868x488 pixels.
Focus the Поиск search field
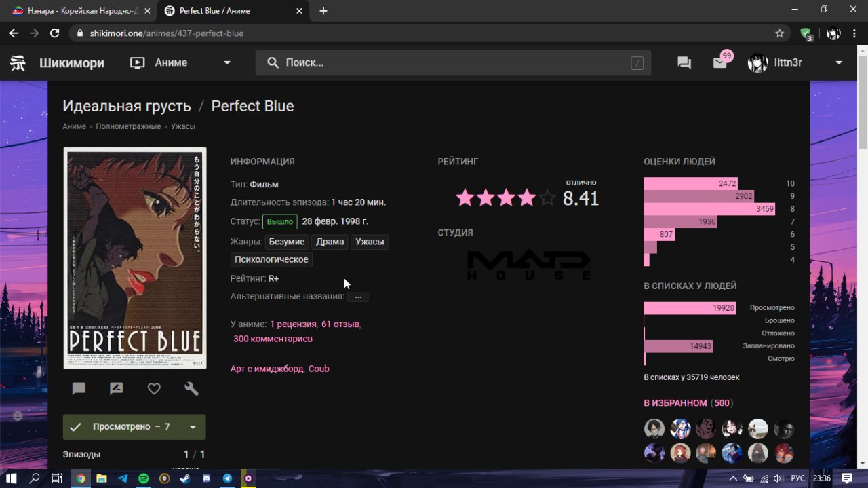(453, 62)
